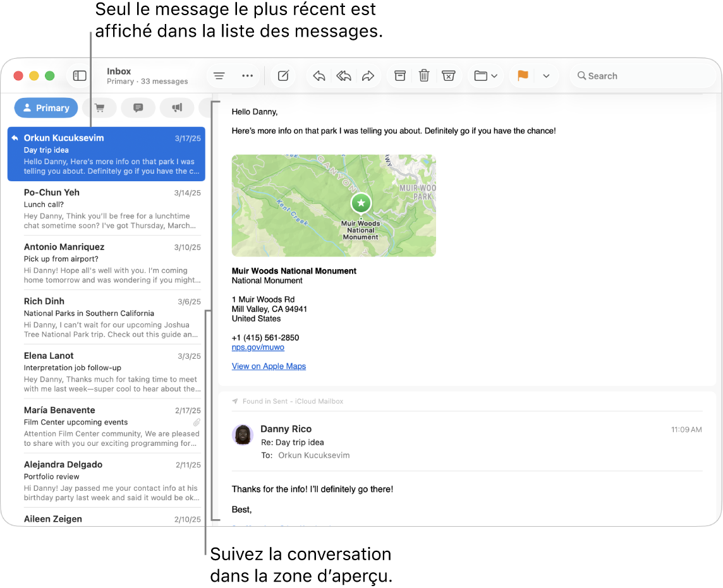Select the Reply All icon
The image size is (723, 588).
click(x=344, y=75)
